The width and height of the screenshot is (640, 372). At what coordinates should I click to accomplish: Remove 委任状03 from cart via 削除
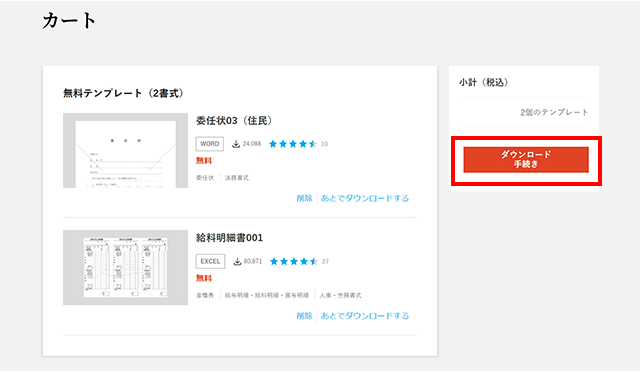pyautogui.click(x=304, y=198)
